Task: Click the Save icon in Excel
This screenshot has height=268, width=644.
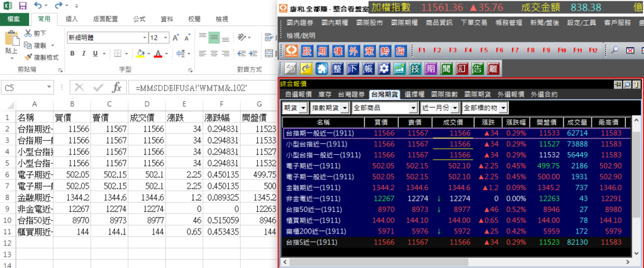Action: coord(23,6)
